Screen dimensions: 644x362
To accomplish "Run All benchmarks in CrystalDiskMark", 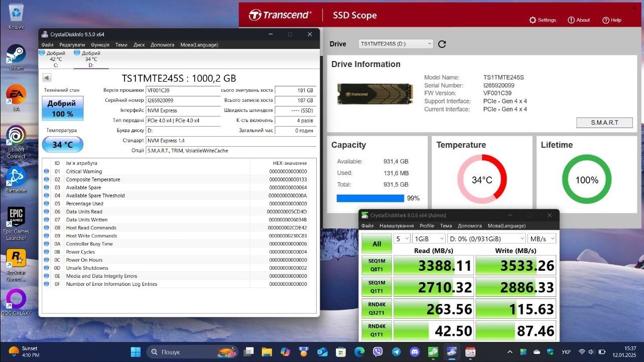I will point(376,244).
